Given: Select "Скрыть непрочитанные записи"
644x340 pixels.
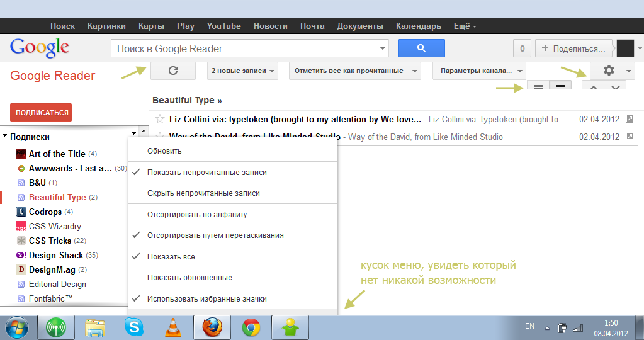Looking at the screenshot, I should [x=232, y=193].
